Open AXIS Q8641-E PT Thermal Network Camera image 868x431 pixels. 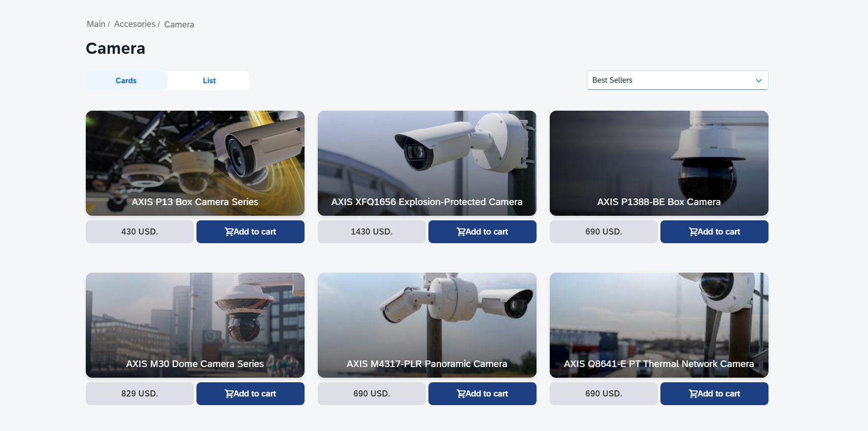pyautogui.click(x=659, y=325)
